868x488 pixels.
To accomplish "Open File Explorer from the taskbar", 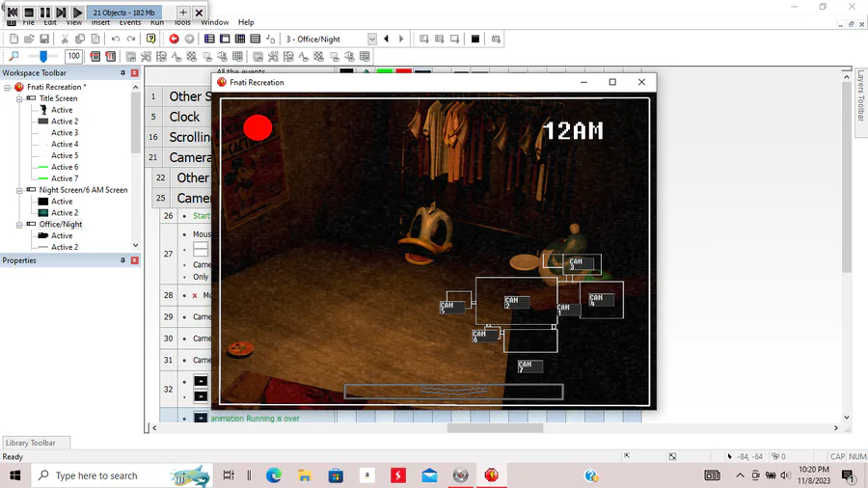I will tap(305, 475).
